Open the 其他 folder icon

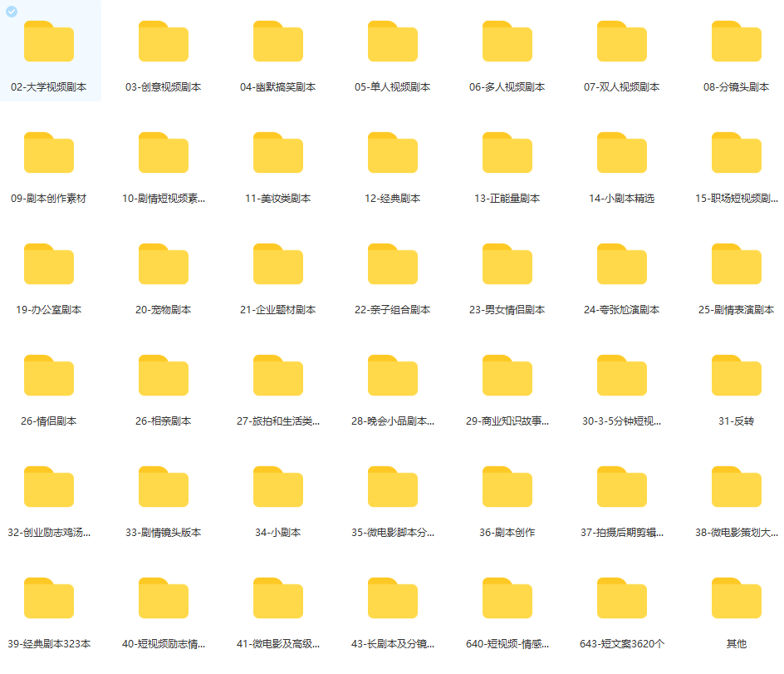(737, 598)
